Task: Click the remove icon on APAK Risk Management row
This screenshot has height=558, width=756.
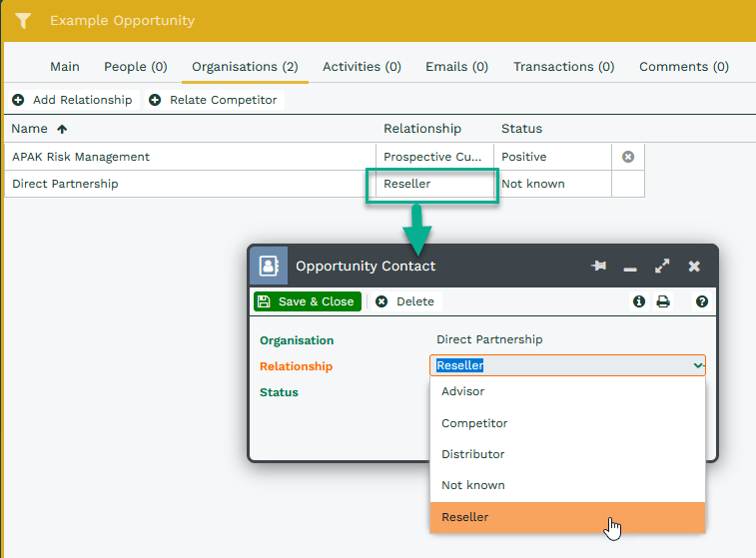Action: [628, 157]
